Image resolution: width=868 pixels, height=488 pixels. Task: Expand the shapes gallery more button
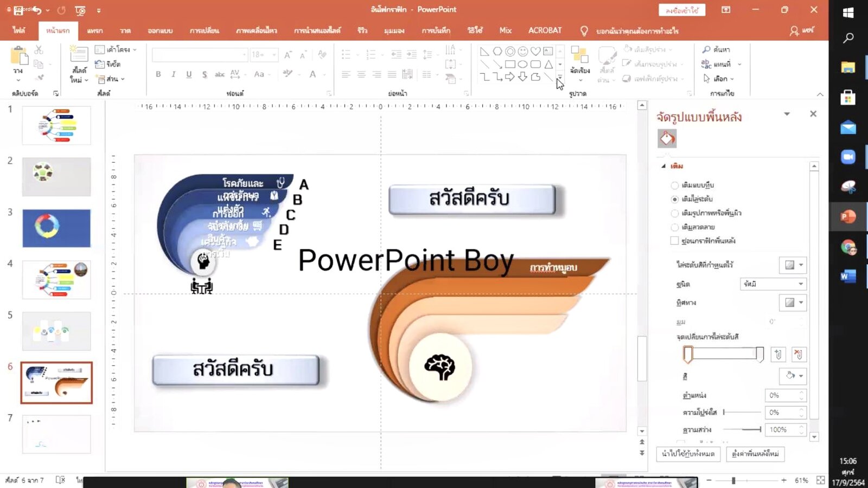coord(560,78)
